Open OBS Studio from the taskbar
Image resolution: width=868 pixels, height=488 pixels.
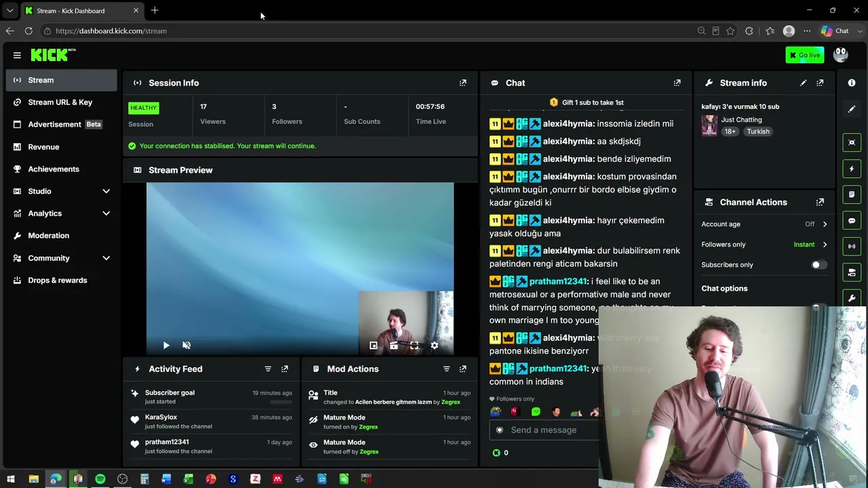pos(122,479)
